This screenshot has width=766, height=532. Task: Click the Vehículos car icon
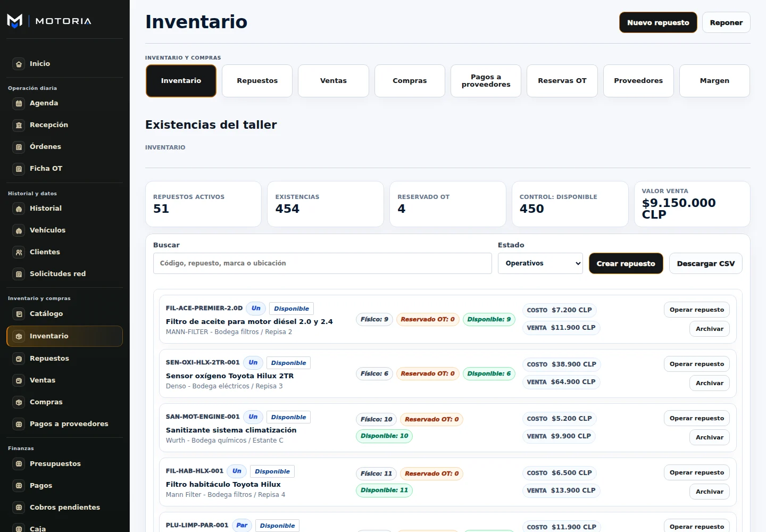click(x=19, y=230)
